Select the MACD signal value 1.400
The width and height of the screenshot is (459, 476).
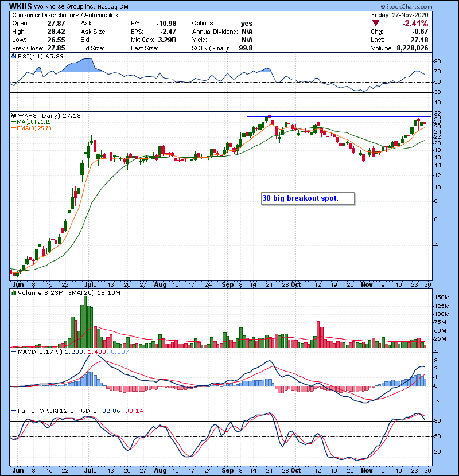(97, 352)
